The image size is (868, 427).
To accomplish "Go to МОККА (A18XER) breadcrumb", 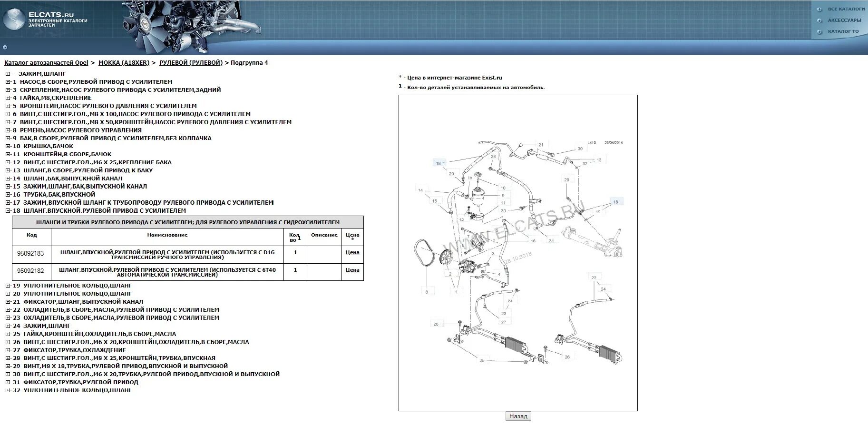I will pos(124,63).
